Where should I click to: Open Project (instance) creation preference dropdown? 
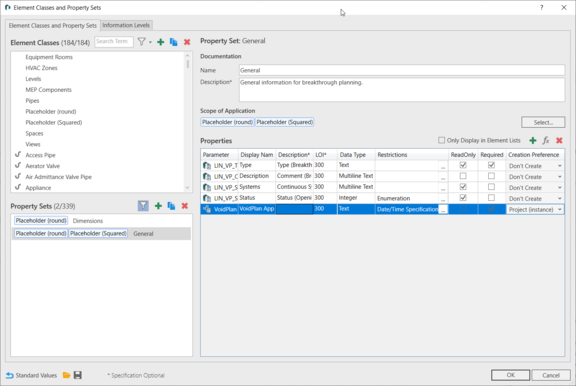[x=535, y=209]
